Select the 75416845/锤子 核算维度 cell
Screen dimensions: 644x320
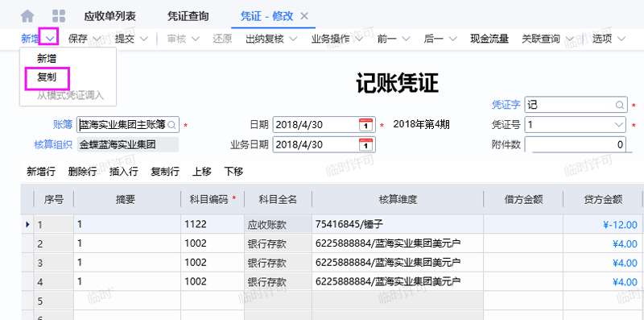coord(398,224)
